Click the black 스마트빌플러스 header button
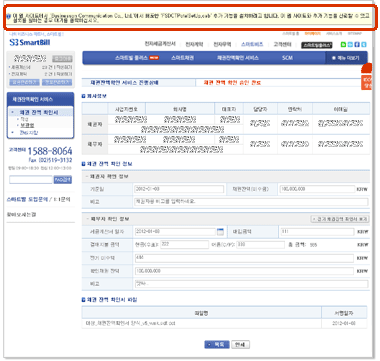This screenshot has height=361, width=380. pos(317,45)
